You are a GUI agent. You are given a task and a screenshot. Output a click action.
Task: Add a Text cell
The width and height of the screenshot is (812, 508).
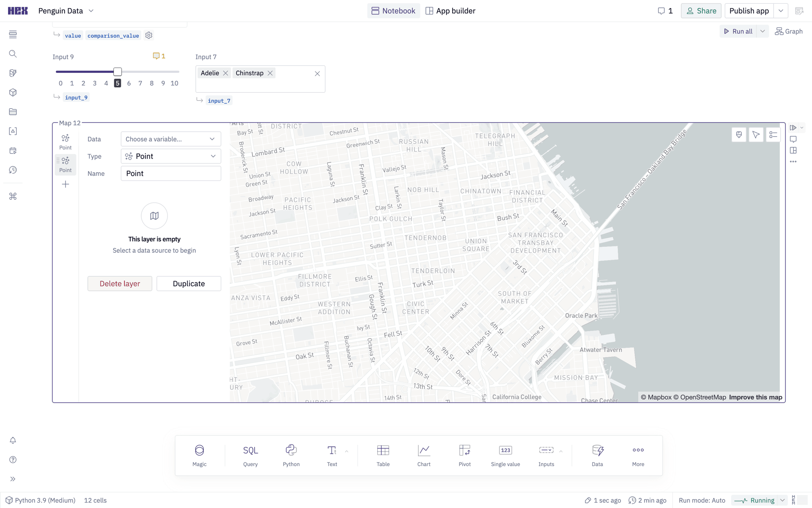pos(332,456)
